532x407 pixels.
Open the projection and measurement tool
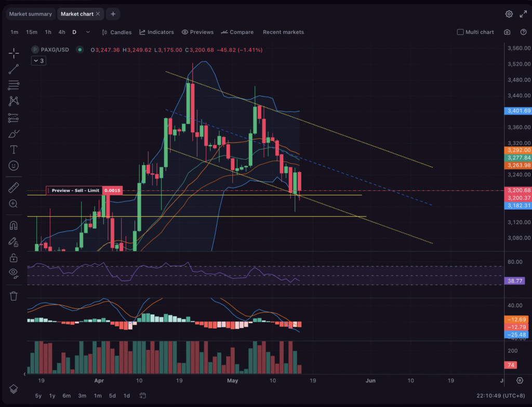pyautogui.click(x=14, y=117)
